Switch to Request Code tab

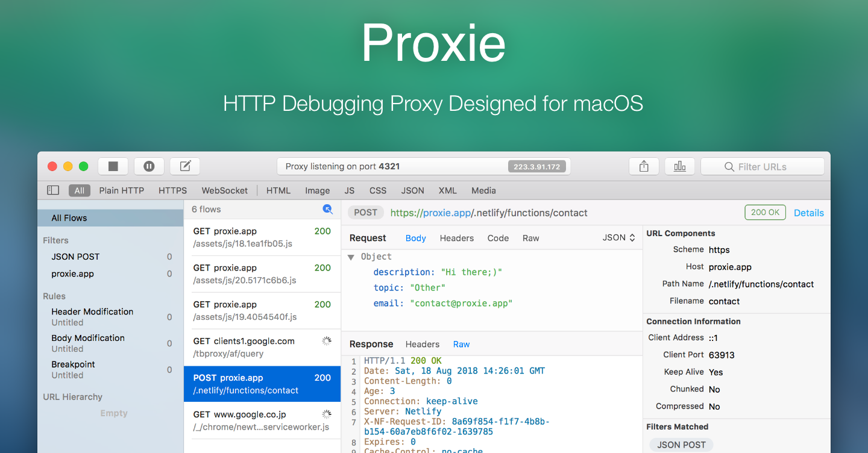click(498, 238)
